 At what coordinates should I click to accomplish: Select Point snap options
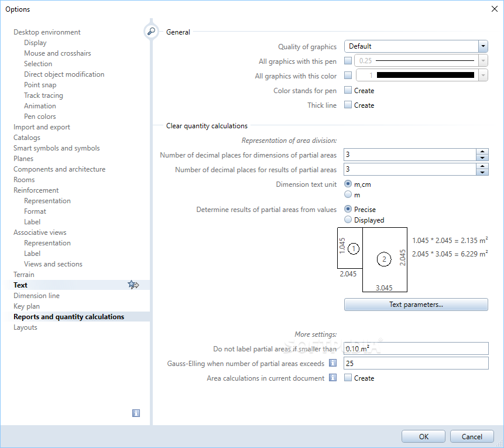[x=40, y=85]
